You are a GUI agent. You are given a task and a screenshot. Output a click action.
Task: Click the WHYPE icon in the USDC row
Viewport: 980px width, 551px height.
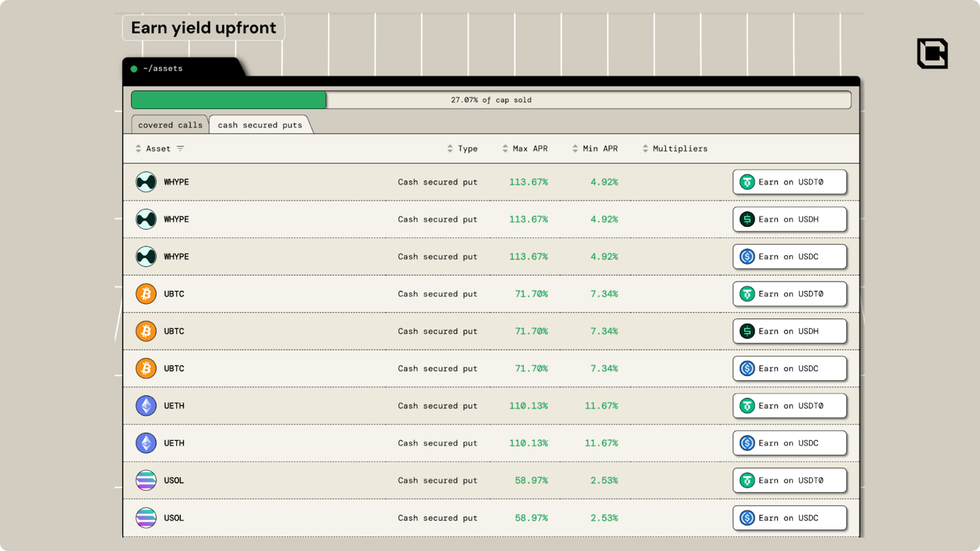tap(146, 257)
